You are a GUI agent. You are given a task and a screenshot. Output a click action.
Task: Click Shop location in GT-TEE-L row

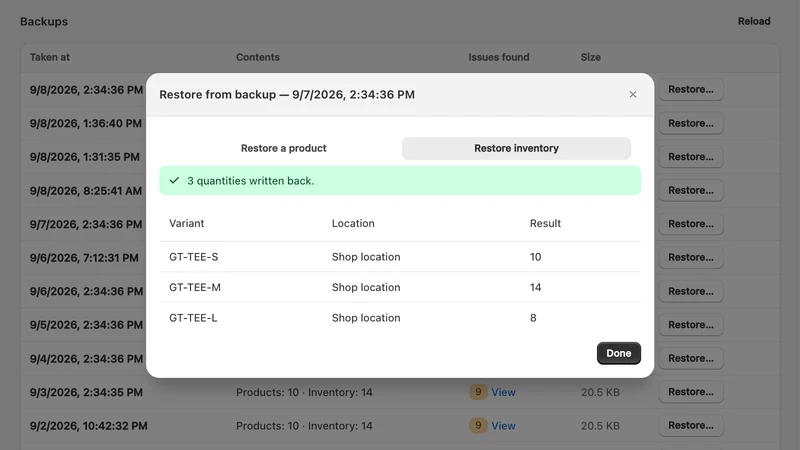[366, 318]
